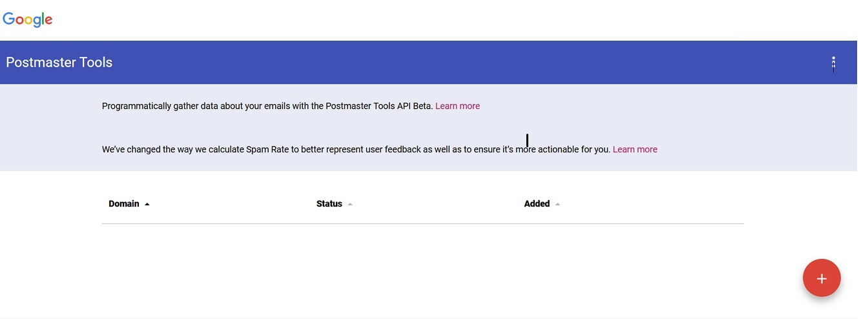Click the sort arrow beside Status
The width and height of the screenshot is (868, 319).
[350, 204]
